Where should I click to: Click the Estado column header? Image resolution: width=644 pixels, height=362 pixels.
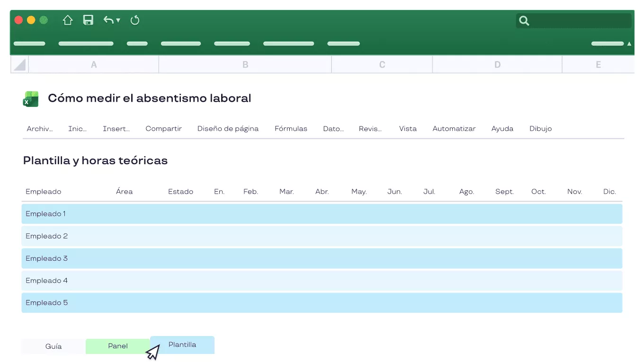click(181, 192)
